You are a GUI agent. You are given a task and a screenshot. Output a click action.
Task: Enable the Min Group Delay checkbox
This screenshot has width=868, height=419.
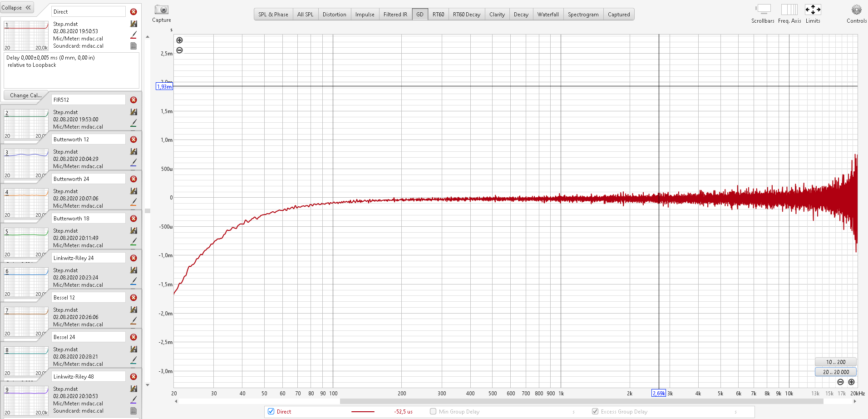coord(433,412)
